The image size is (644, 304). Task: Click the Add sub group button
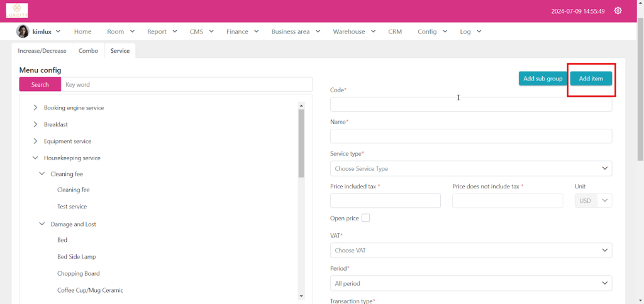click(x=543, y=79)
